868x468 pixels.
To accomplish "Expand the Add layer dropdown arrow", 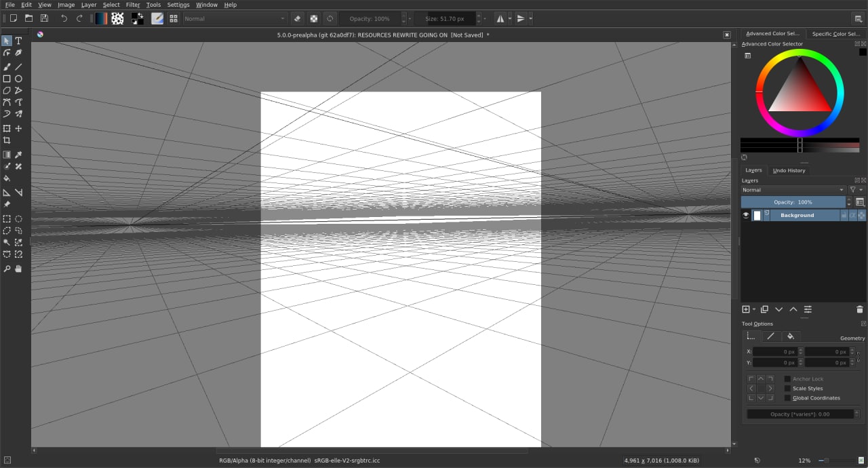I will (x=754, y=310).
